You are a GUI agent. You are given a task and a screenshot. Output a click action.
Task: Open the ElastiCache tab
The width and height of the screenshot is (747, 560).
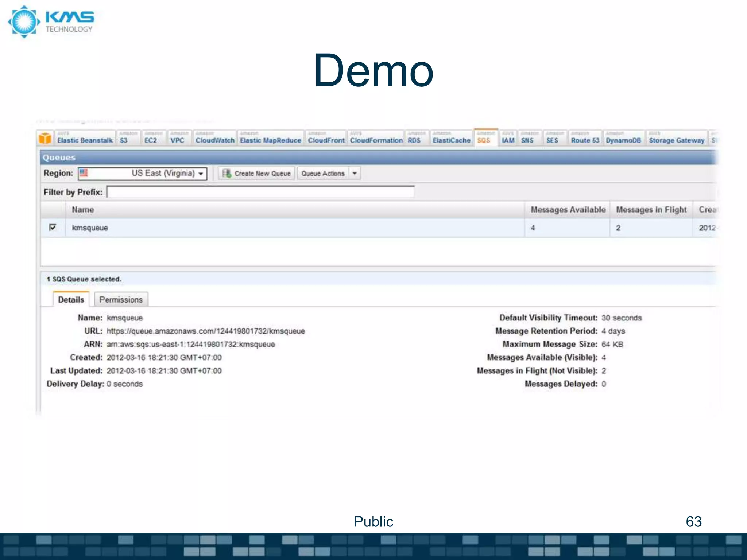pyautogui.click(x=452, y=139)
